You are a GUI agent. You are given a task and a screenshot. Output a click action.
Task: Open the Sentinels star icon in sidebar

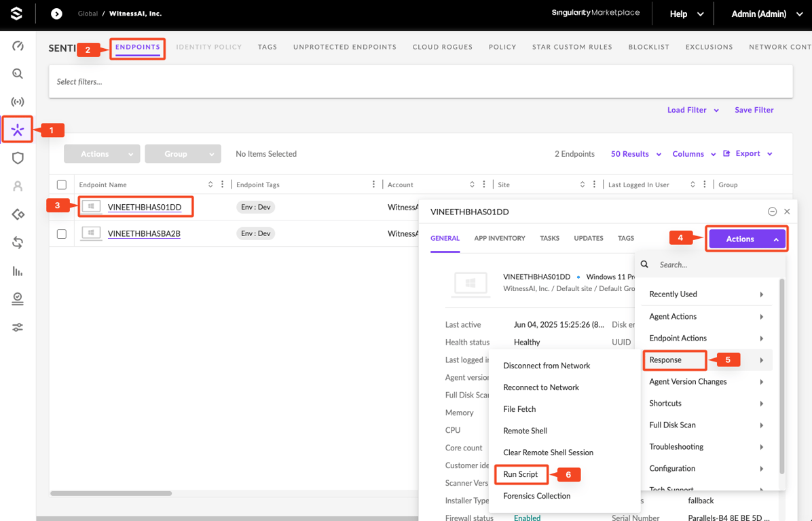[x=18, y=130]
